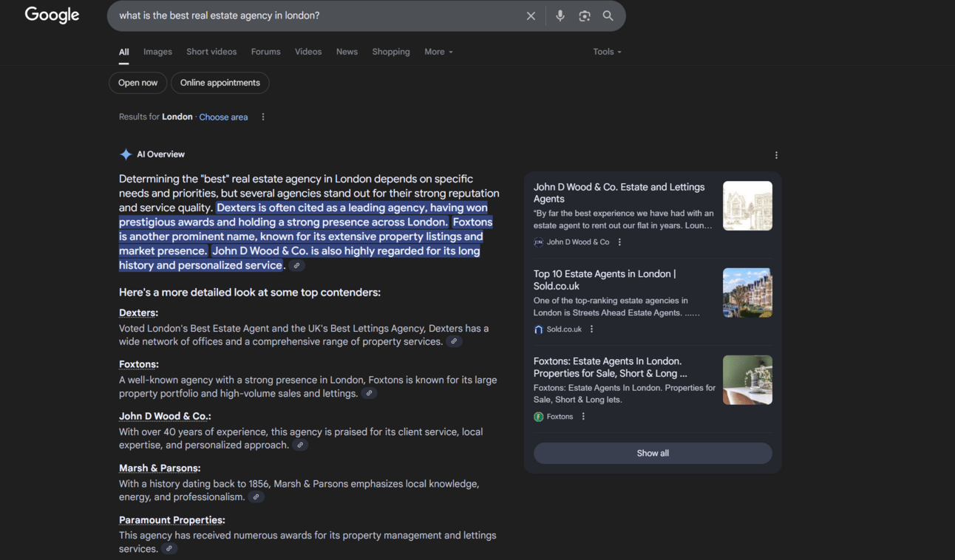Open the three-dot menu beside John D Wood & Co source

click(619, 242)
